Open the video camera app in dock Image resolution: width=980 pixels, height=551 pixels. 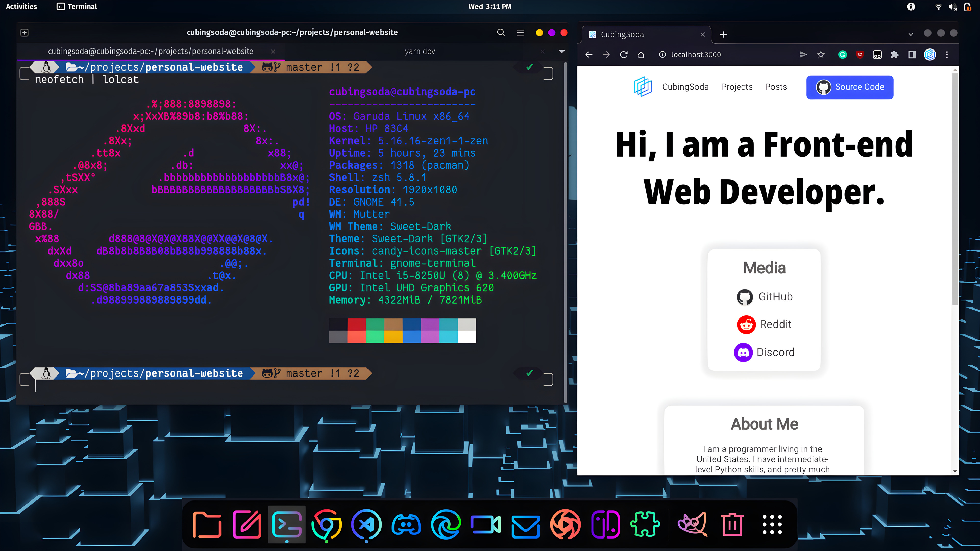click(x=486, y=525)
